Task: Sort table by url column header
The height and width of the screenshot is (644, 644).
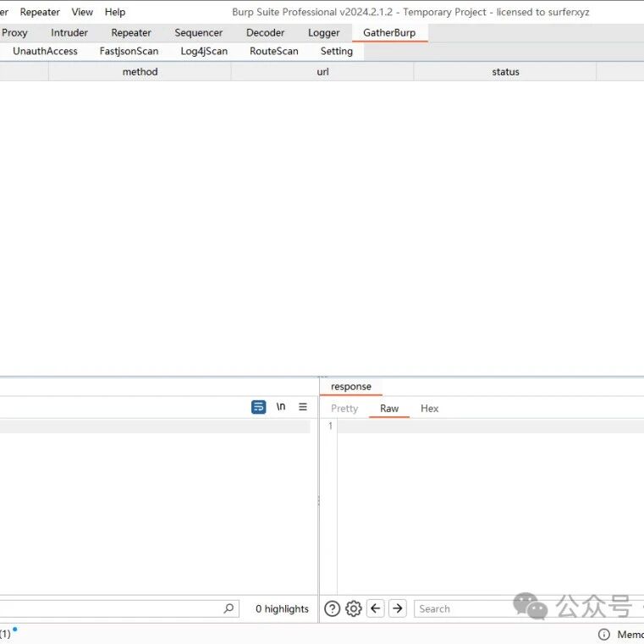Action: click(x=322, y=72)
